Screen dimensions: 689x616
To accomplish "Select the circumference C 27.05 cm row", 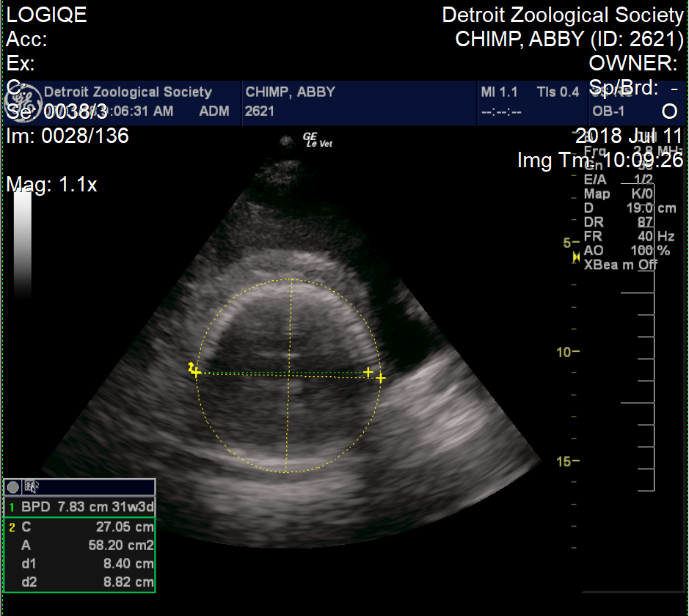I will 81,527.
